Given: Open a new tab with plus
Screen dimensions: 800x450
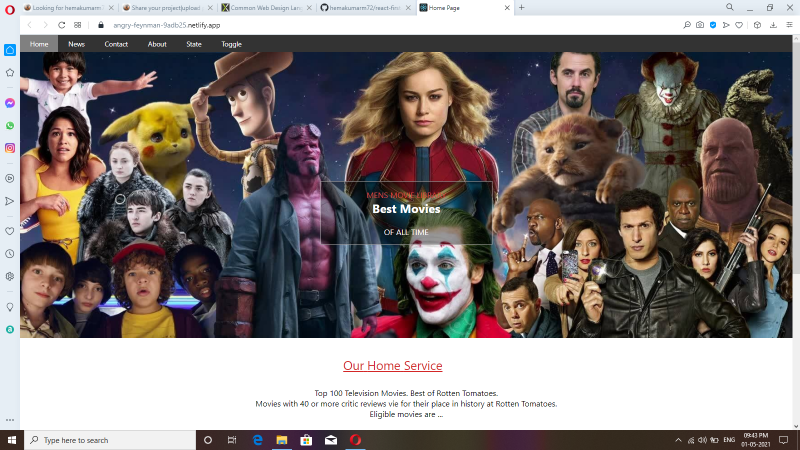Looking at the screenshot, I should coord(521,8).
